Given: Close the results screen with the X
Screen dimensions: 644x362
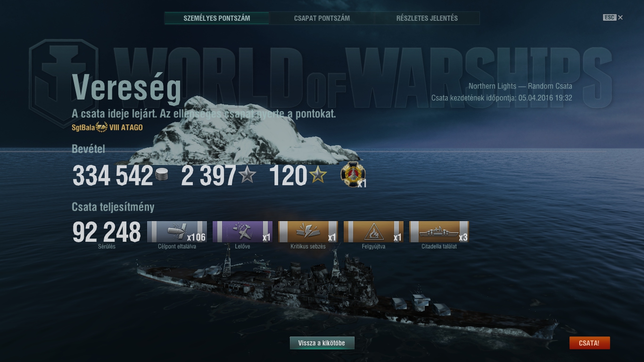Looking at the screenshot, I should tap(620, 17).
